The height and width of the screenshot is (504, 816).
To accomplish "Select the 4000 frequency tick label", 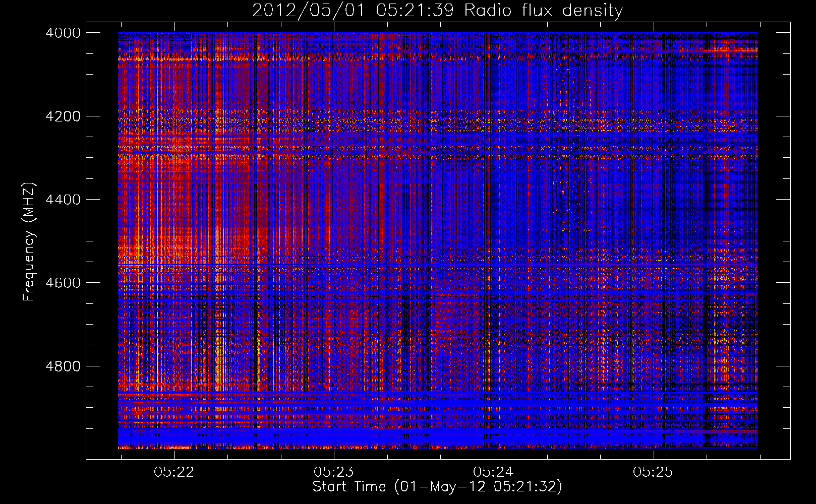I will point(63,33).
